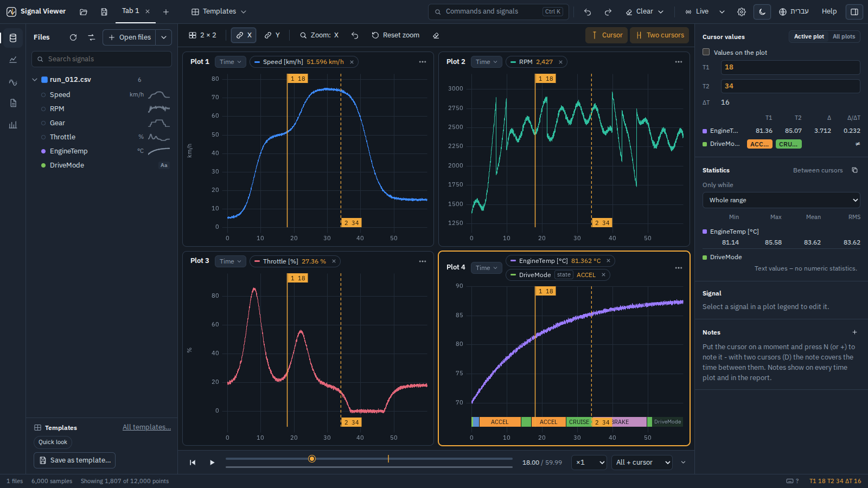Switch language to עברית
The height and width of the screenshot is (488, 868).
[794, 11]
